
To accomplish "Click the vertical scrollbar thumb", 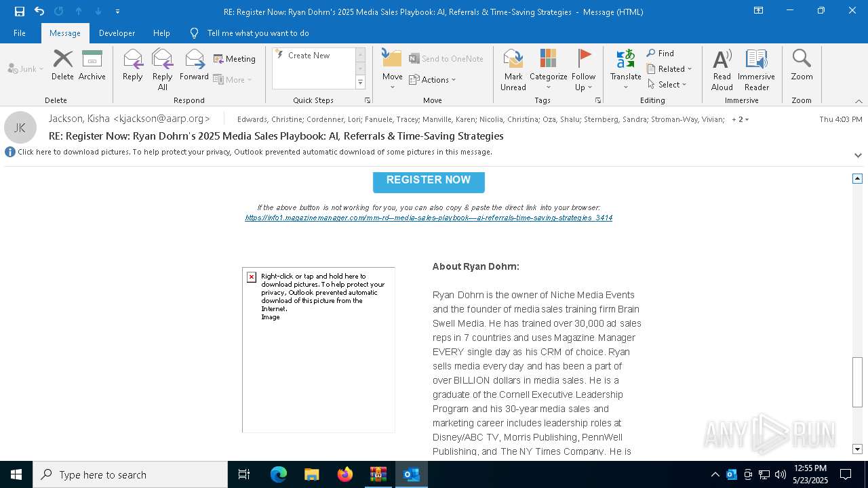I will [x=857, y=382].
